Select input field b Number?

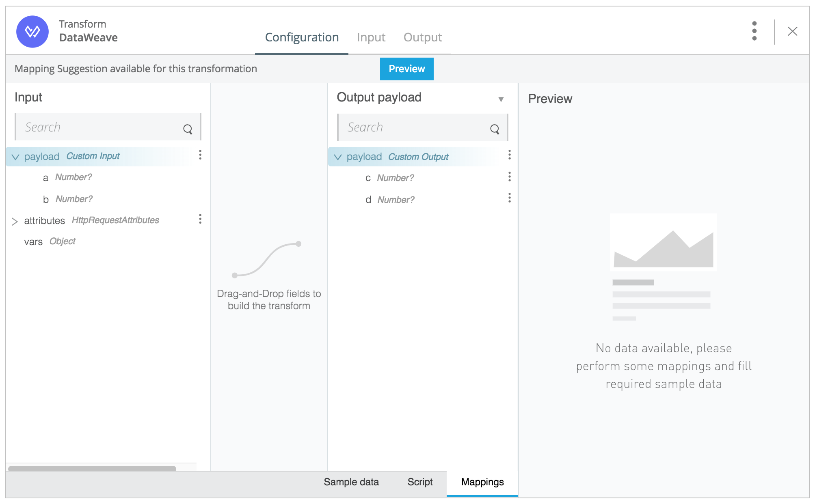coord(68,199)
